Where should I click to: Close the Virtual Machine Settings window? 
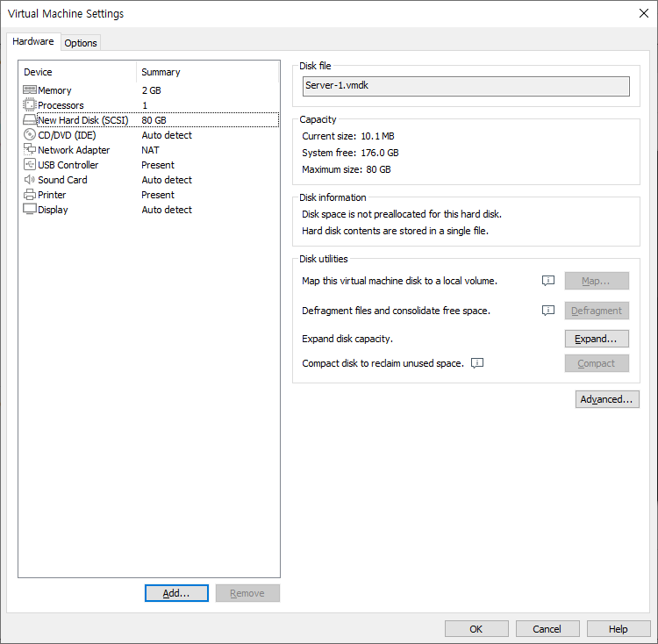644,13
